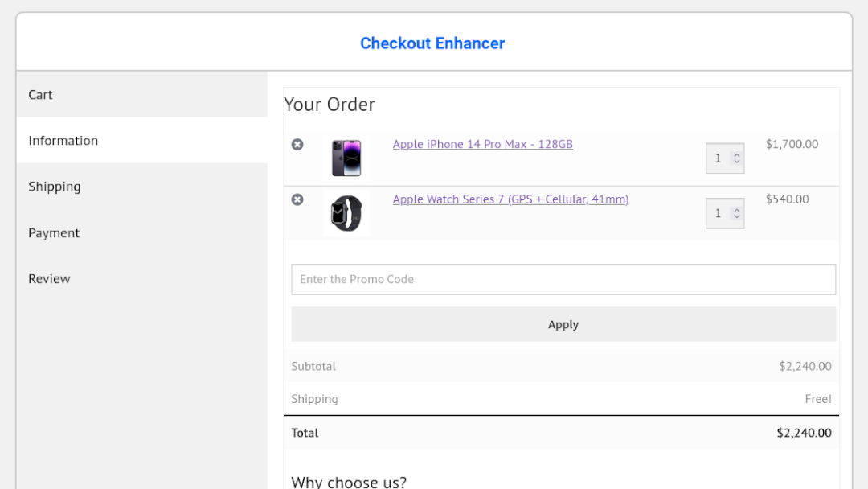This screenshot has height=489, width=868.
Task: Open the Apple Watch Series 7 product link
Action: pyautogui.click(x=510, y=199)
